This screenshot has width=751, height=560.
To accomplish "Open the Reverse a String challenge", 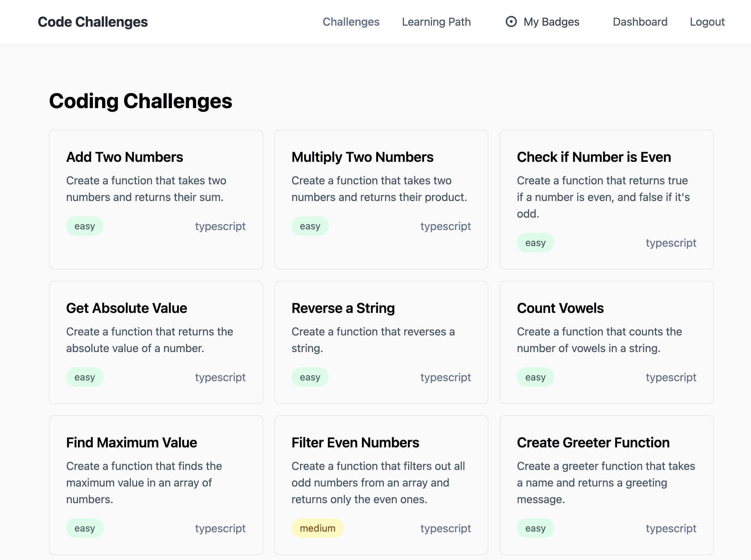I will [381, 342].
